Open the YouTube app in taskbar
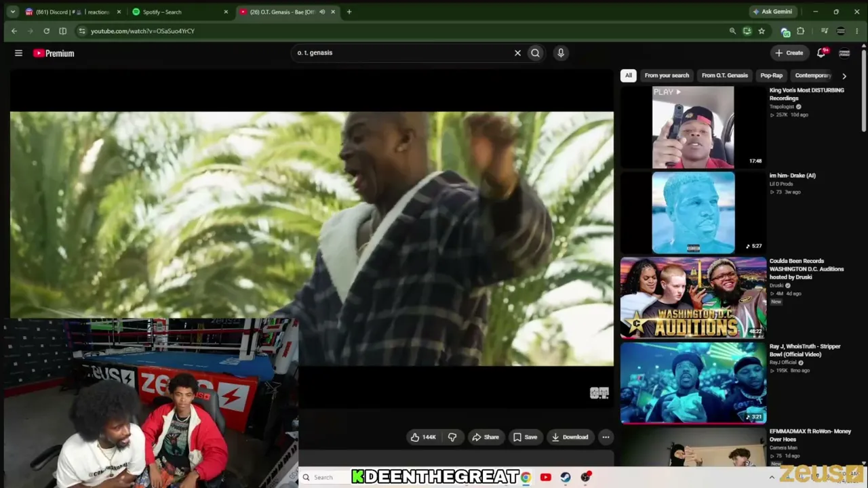 [x=546, y=477]
